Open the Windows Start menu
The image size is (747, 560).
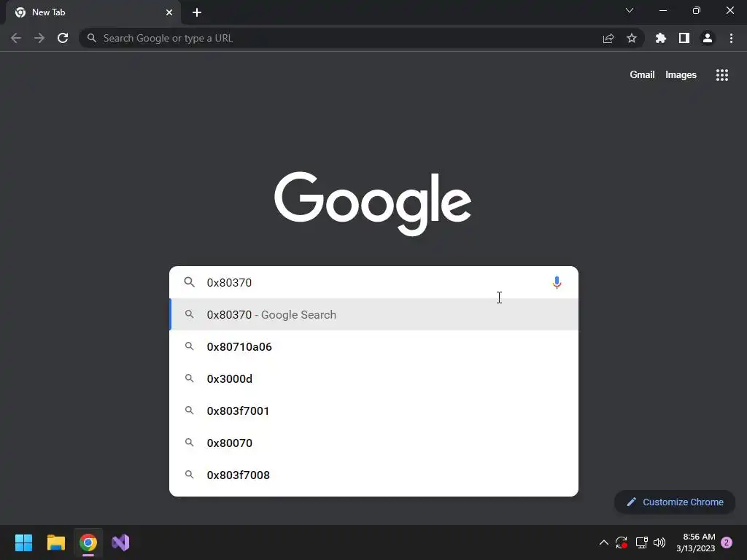point(23,542)
